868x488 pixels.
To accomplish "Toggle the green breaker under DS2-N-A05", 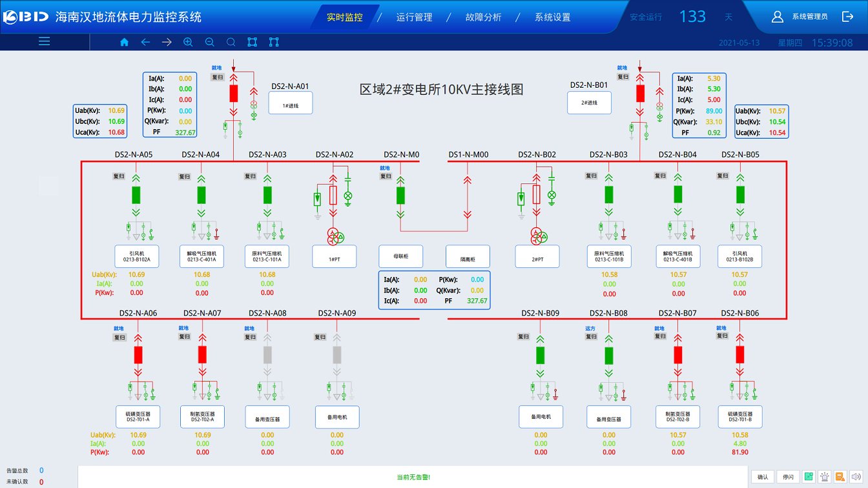I will 136,194.
